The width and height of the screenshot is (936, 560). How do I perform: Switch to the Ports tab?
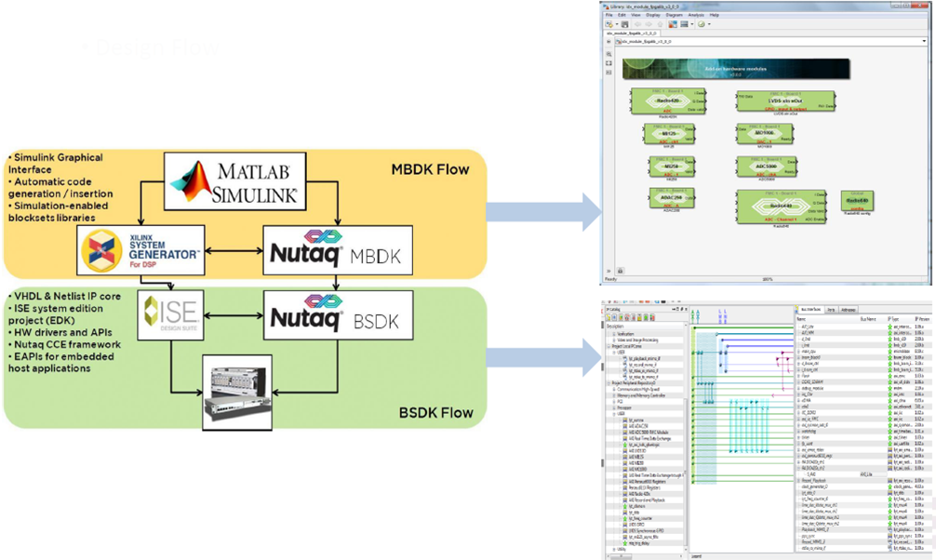pos(831,310)
